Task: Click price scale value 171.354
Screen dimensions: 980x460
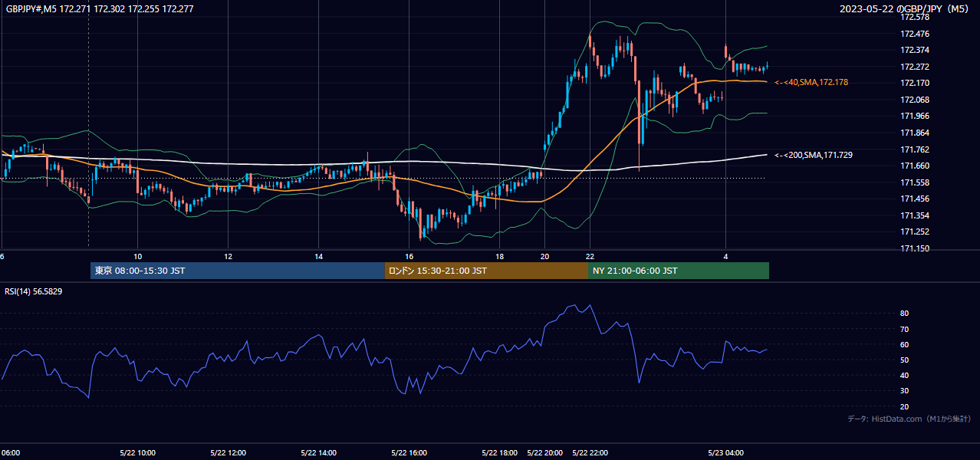Action: click(x=915, y=215)
